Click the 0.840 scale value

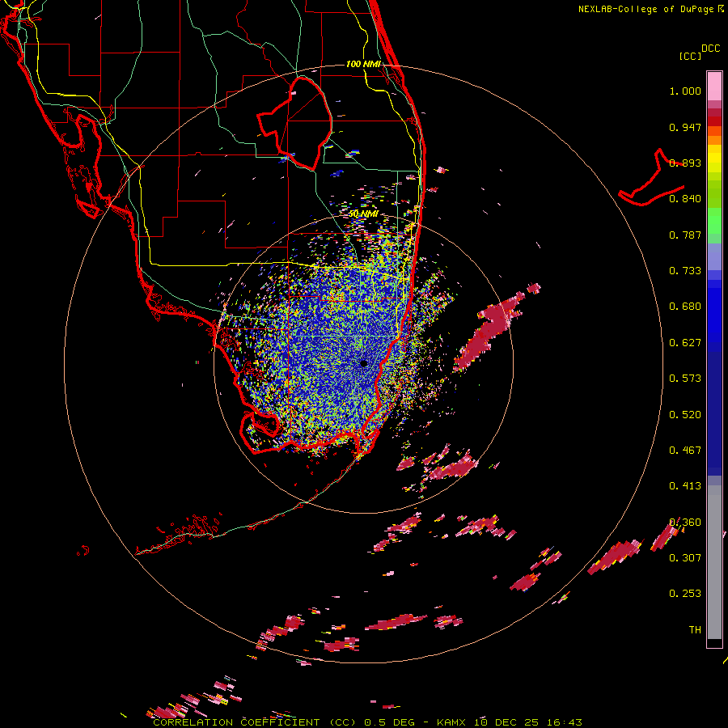[x=685, y=199]
